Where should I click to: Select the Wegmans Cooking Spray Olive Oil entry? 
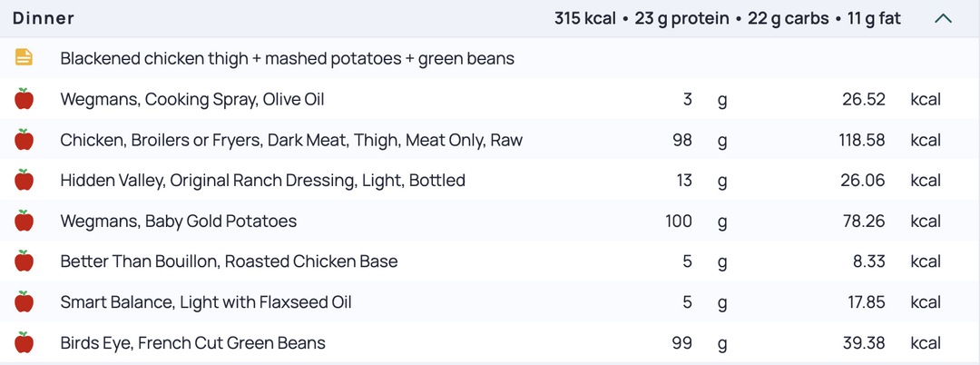tap(192, 99)
